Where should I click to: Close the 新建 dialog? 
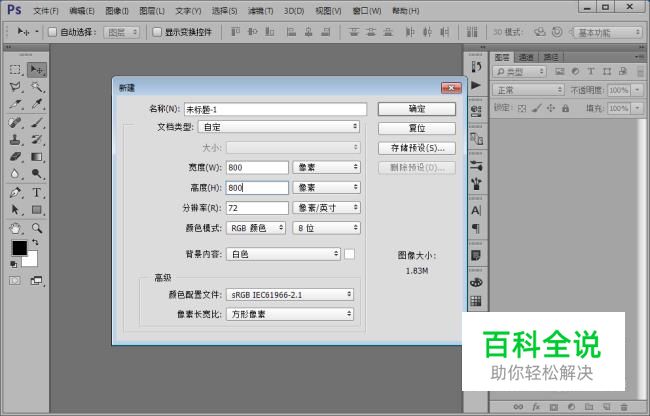click(451, 88)
